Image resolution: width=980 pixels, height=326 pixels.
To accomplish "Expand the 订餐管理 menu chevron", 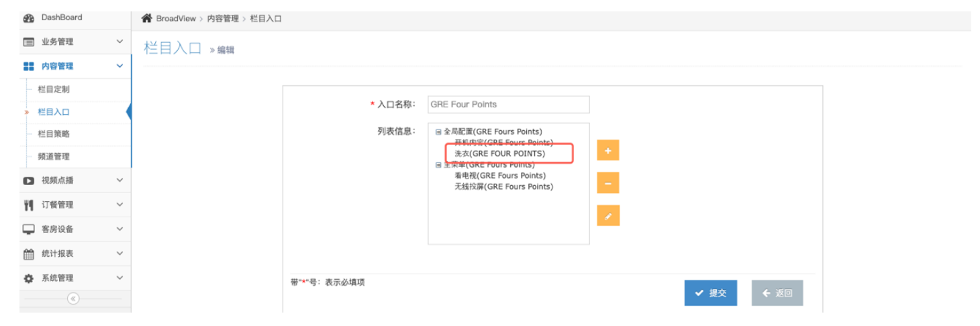I will pyautogui.click(x=119, y=205).
